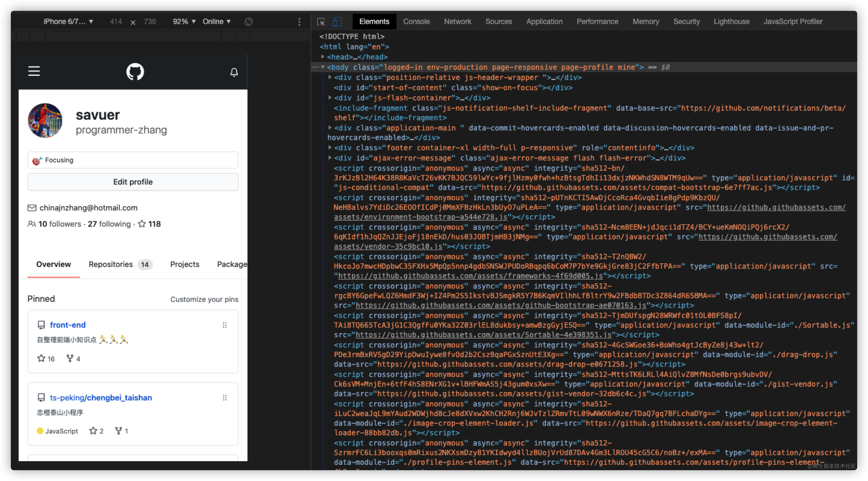Switch to the JavaScript Profiler tab
The width and height of the screenshot is (868, 481).
[793, 22]
